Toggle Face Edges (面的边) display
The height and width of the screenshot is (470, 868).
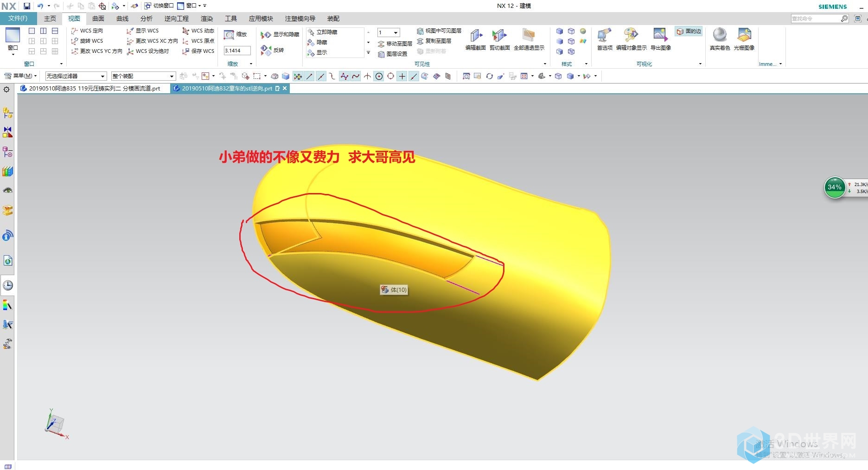tap(689, 31)
